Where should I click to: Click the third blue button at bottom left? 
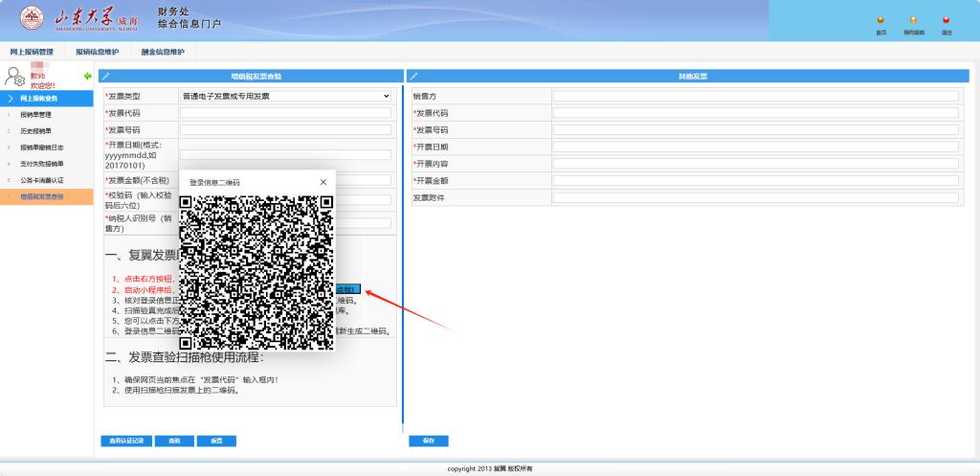tap(216, 441)
